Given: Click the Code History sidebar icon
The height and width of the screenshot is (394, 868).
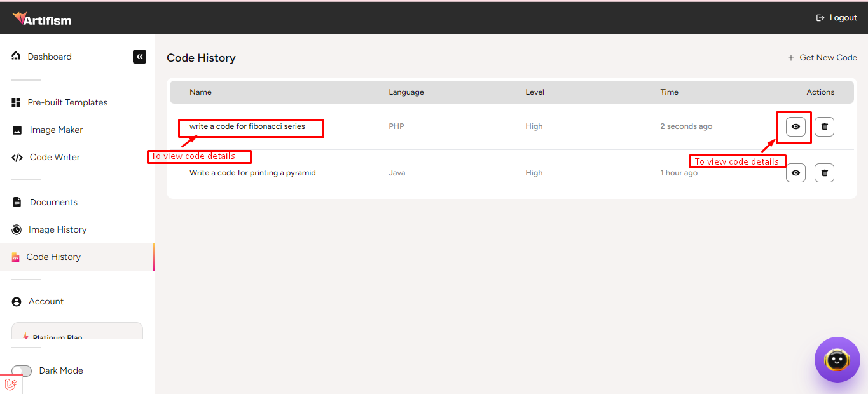Looking at the screenshot, I should (x=16, y=257).
